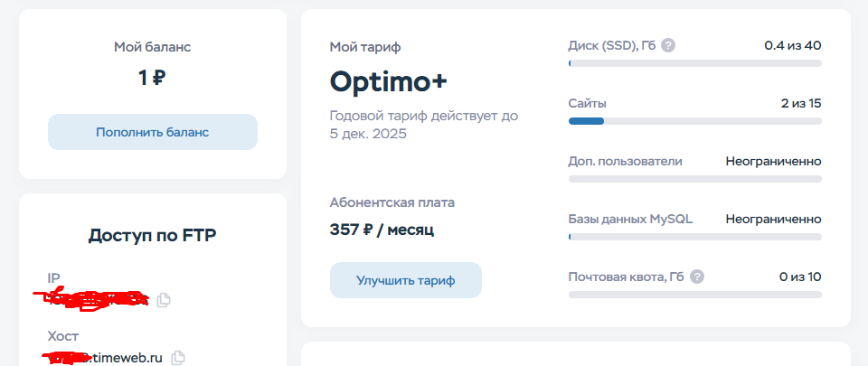868x366 pixels.
Task: Click the Улучшить тариф button
Action: 405,281
